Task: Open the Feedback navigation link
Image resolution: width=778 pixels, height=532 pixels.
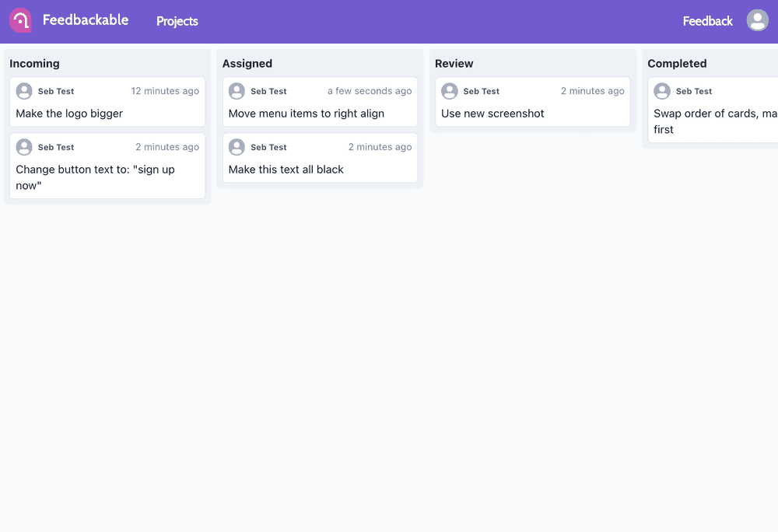Action: (707, 21)
